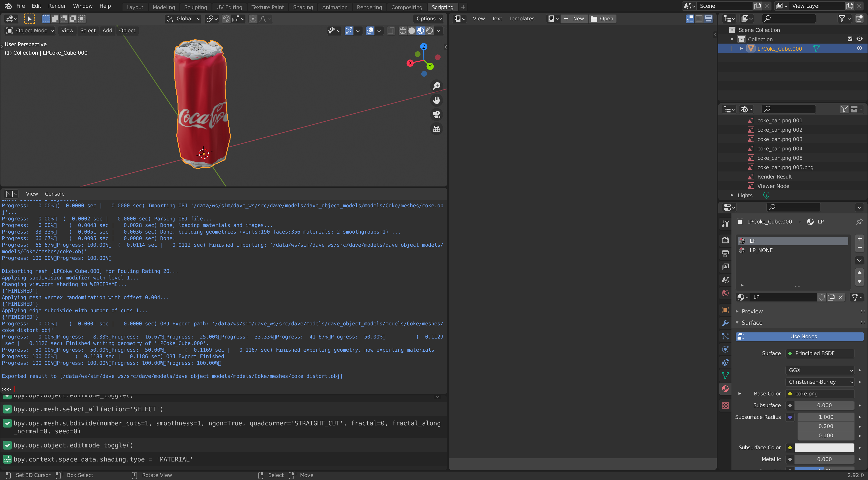Select the Tweak select tool icon
The height and width of the screenshot is (480, 868).
coord(29,19)
